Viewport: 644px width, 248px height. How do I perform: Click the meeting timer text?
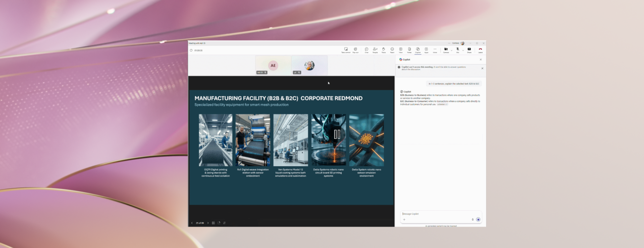click(x=198, y=50)
